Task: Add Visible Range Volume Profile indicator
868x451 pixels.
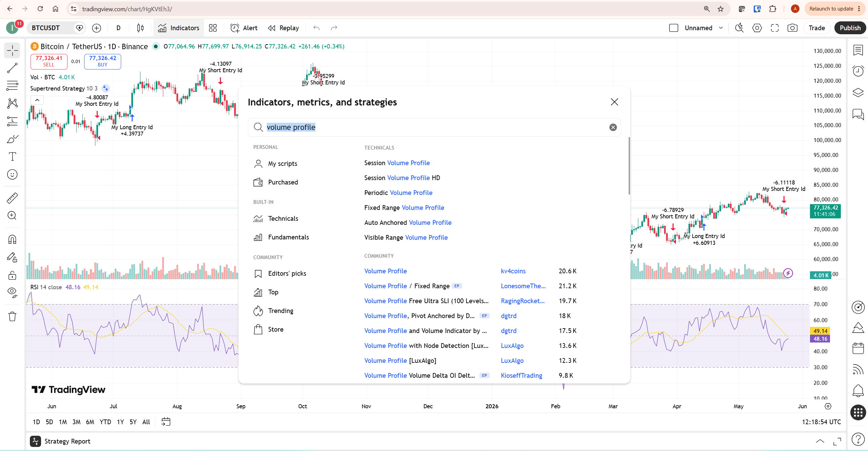Action: (x=406, y=238)
